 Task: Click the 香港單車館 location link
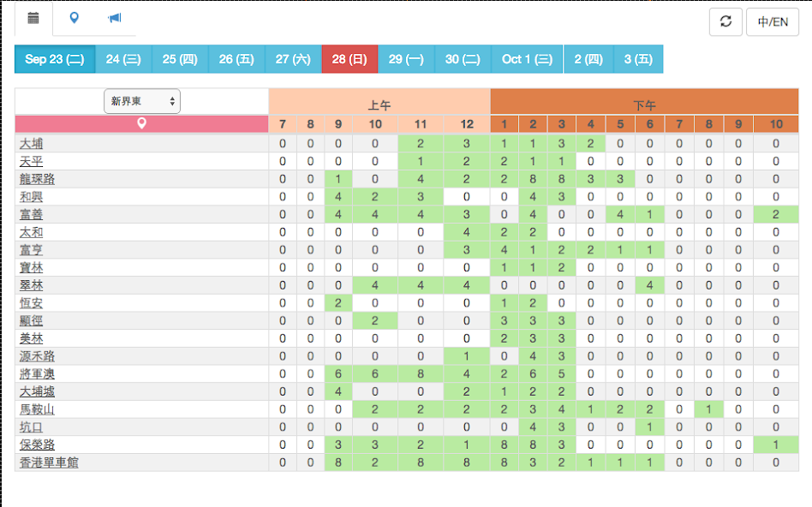click(48, 463)
